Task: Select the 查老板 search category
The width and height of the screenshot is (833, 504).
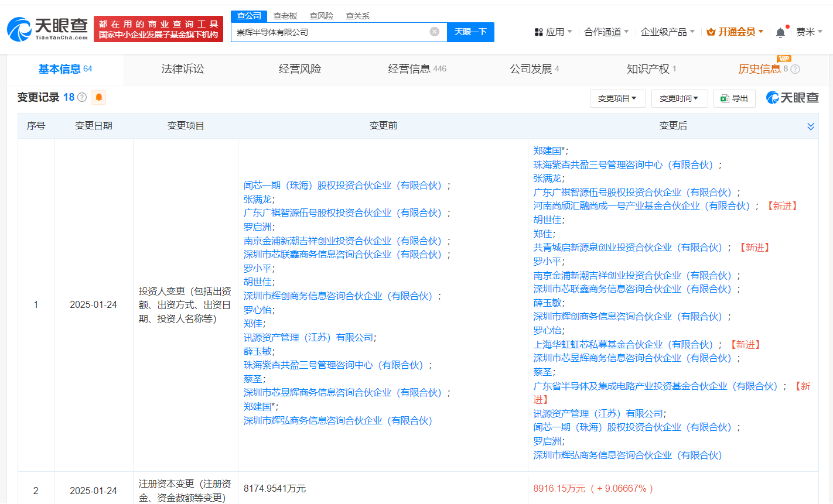Action: tap(285, 16)
